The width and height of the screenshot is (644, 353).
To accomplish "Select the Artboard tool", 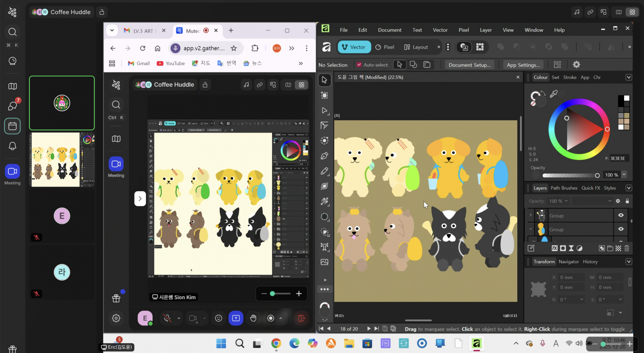I will tap(324, 95).
